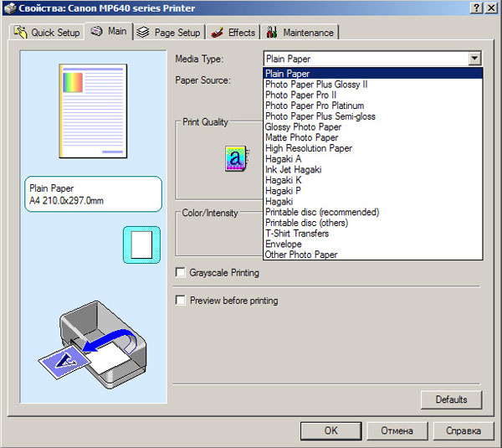Image resolution: width=502 pixels, height=448 pixels.
Task: Select Ink Jet Hagaki
Action: [x=373, y=169]
